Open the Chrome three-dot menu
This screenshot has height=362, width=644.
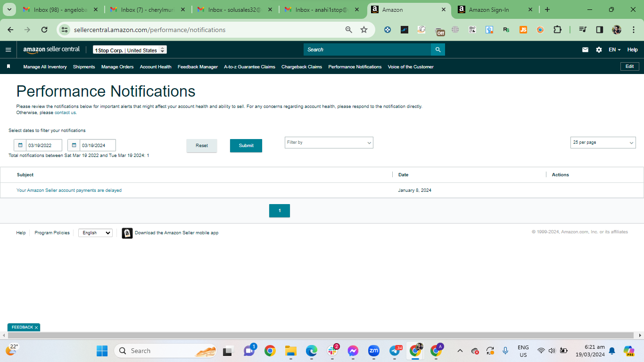click(x=633, y=30)
